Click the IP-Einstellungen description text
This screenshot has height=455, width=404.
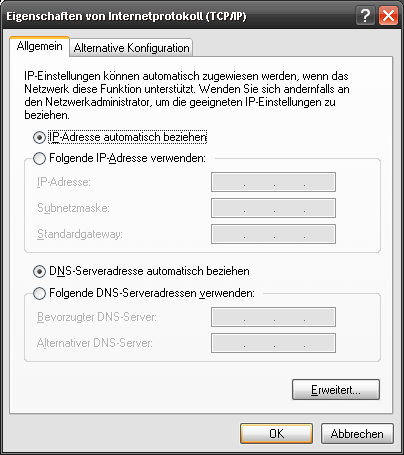click(x=187, y=95)
